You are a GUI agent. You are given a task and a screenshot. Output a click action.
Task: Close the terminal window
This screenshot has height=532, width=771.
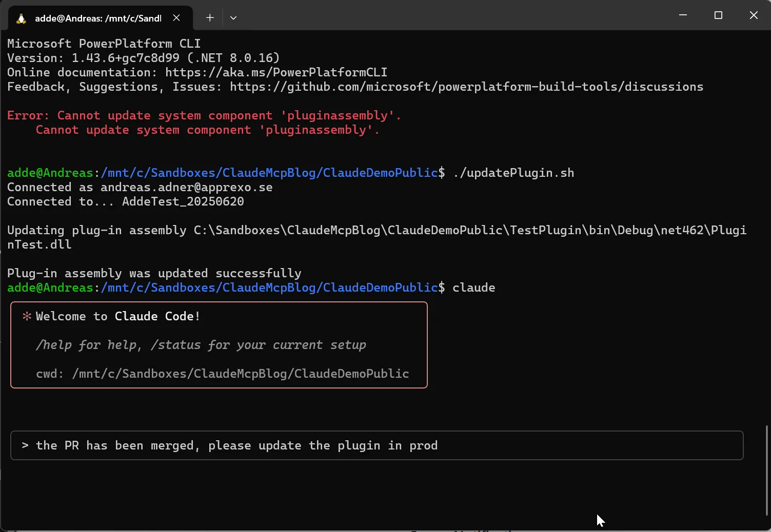tap(754, 15)
